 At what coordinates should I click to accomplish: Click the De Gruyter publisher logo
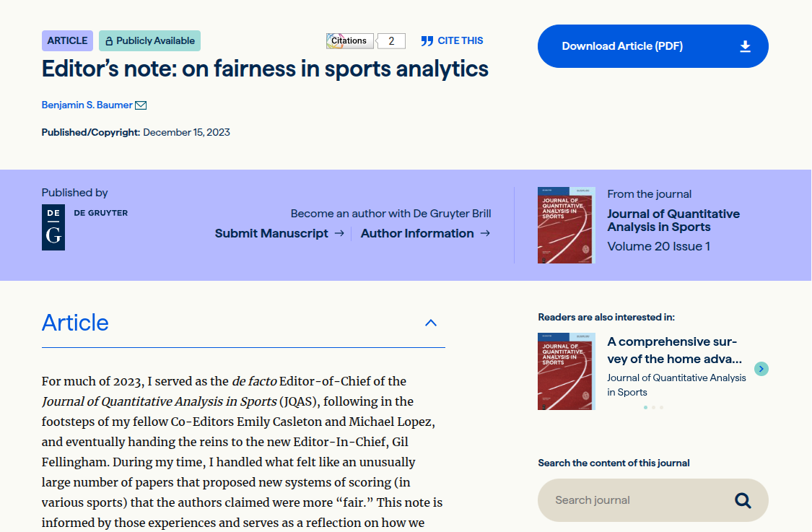click(x=53, y=227)
